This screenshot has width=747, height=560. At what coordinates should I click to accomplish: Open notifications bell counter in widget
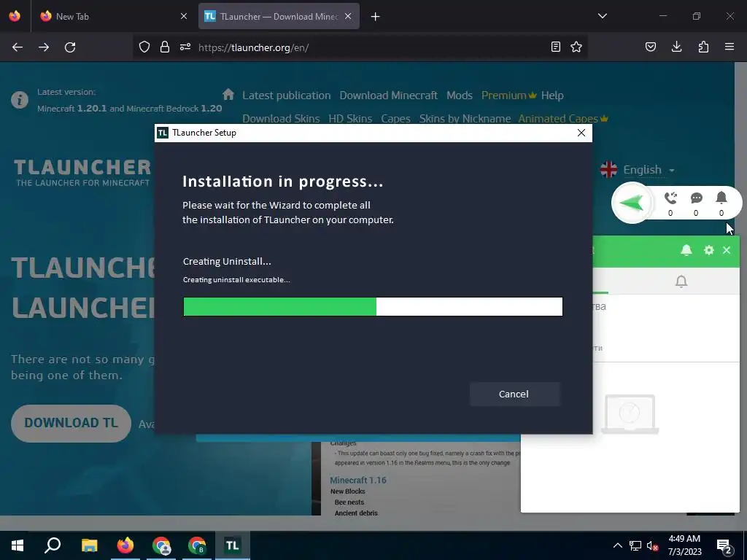coord(721,204)
